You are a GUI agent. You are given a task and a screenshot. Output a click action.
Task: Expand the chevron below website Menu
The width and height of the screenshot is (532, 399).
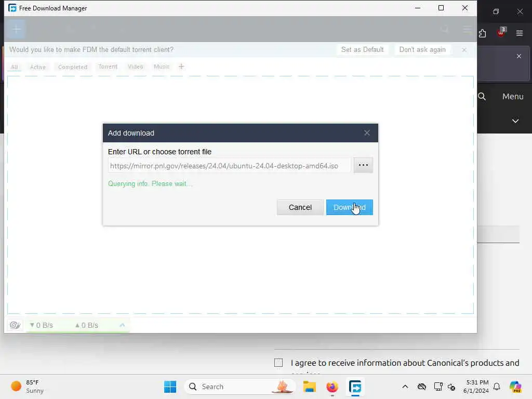coord(515,121)
